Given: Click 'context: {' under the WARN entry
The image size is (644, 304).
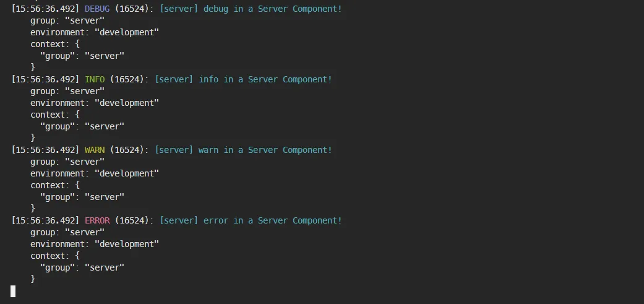Looking at the screenshot, I should tap(55, 185).
